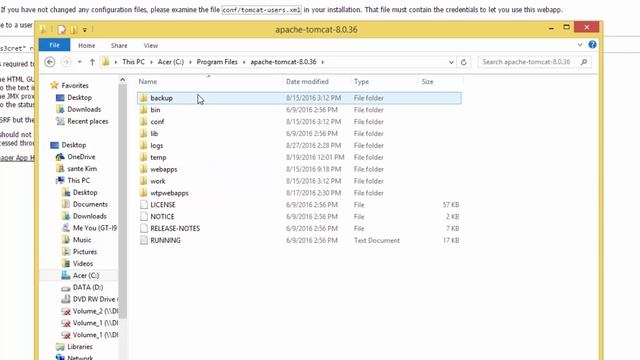Screen dimensions: 640x360
Task: Click navigation pane scrollbar thumb
Action: click(122, 201)
